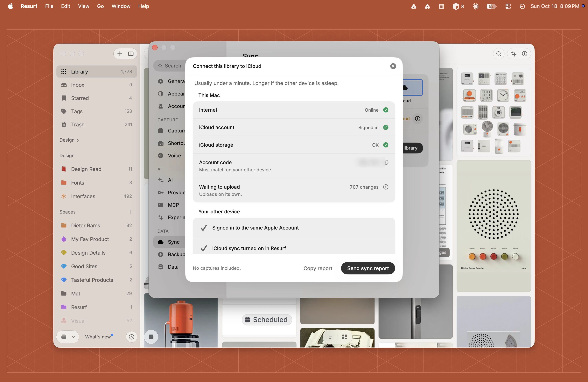Open the Go menu
This screenshot has height=382, width=588.
point(100,6)
